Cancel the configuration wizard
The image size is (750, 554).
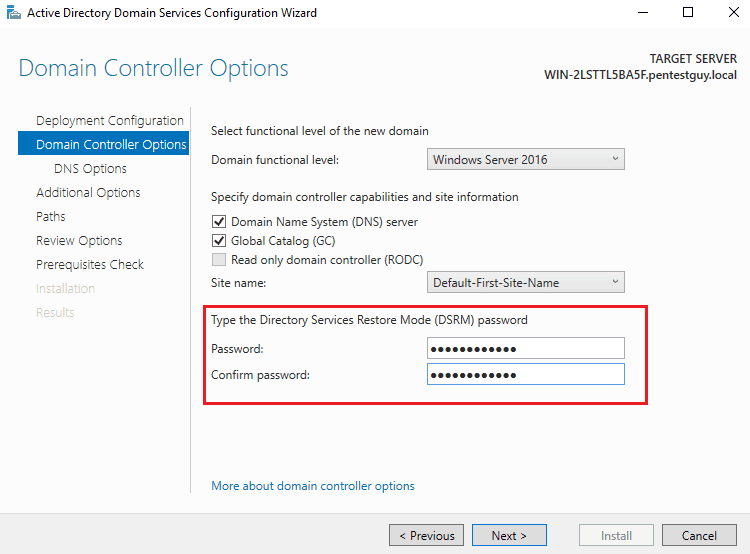[699, 535]
